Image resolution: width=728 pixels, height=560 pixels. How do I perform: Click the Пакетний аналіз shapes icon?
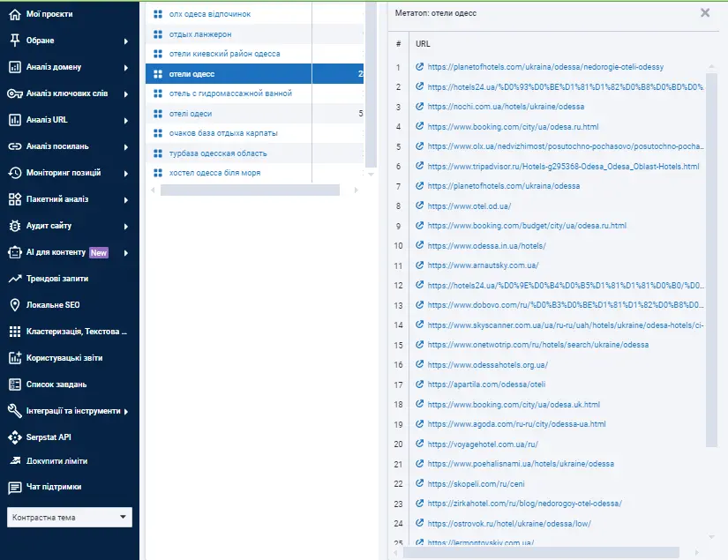15,199
